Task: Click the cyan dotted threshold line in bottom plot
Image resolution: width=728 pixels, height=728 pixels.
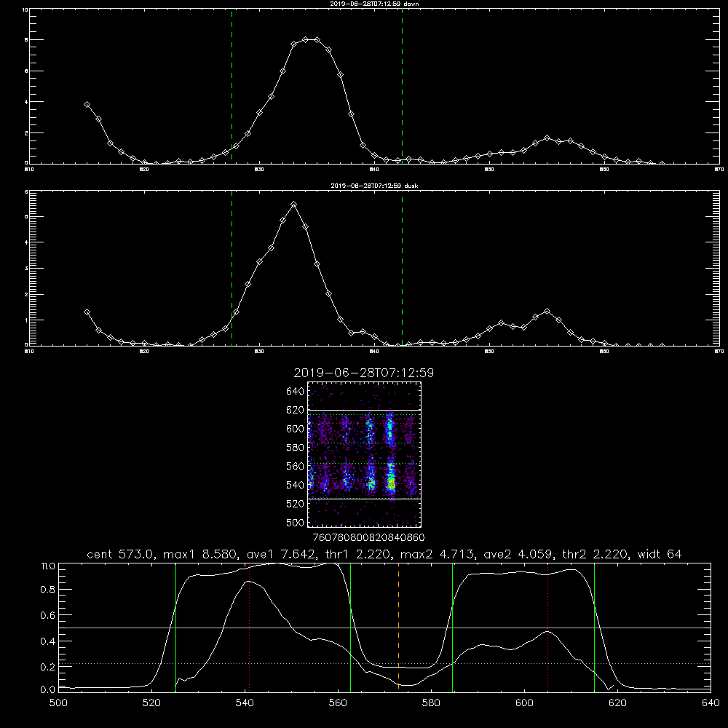Action: click(384, 663)
